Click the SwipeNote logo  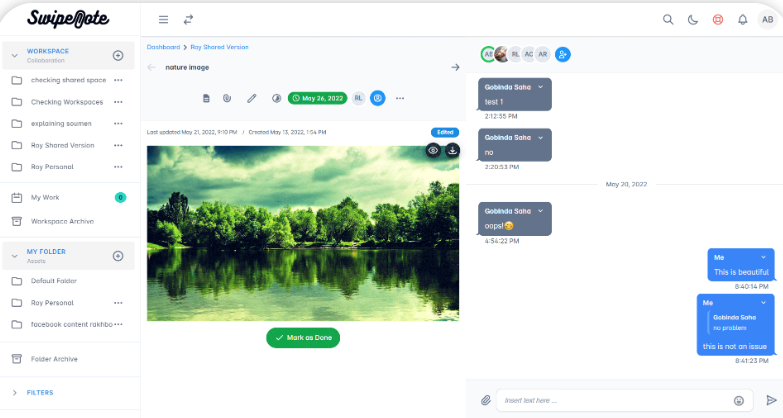point(68,19)
